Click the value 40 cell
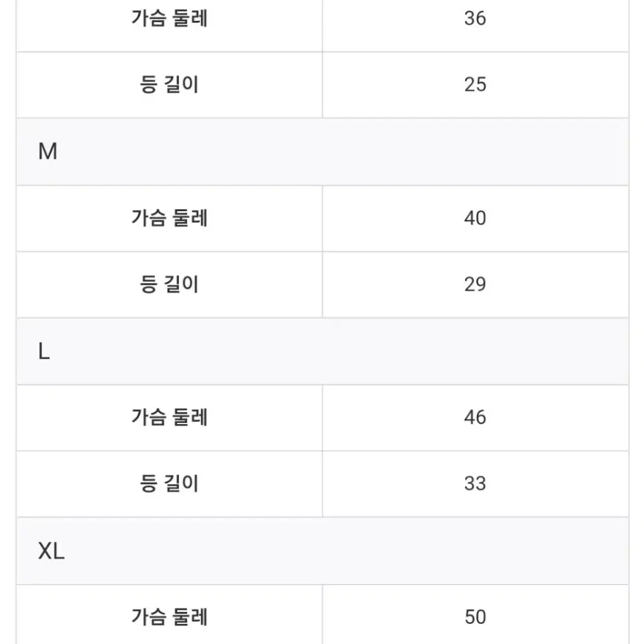 [476, 218]
